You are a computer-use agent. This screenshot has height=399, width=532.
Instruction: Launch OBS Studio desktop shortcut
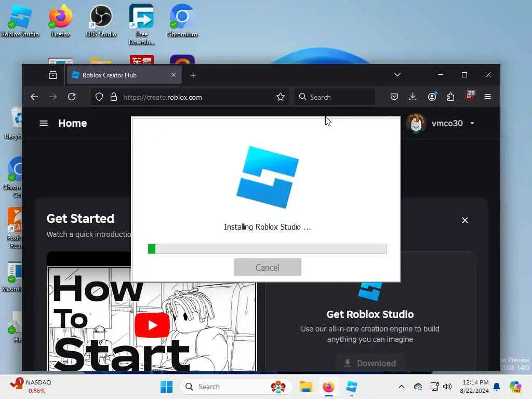pos(101,21)
